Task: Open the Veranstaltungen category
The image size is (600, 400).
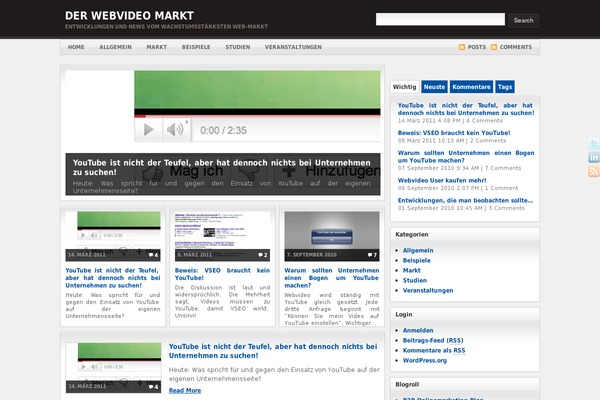Action: (x=428, y=290)
